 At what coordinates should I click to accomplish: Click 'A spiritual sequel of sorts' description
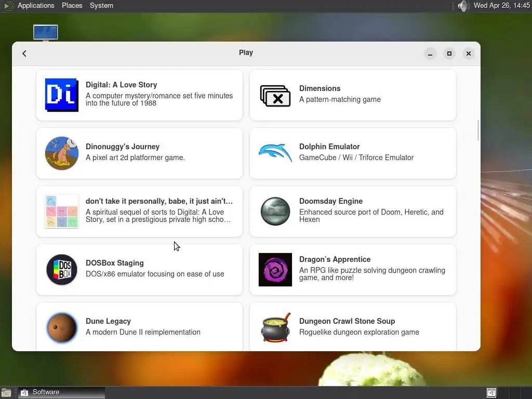tap(158, 216)
